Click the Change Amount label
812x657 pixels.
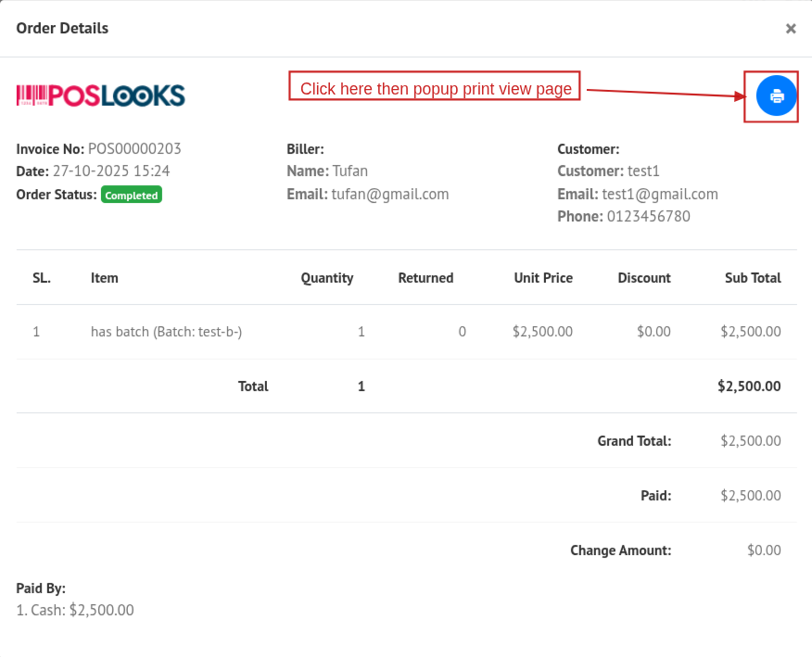coord(620,550)
